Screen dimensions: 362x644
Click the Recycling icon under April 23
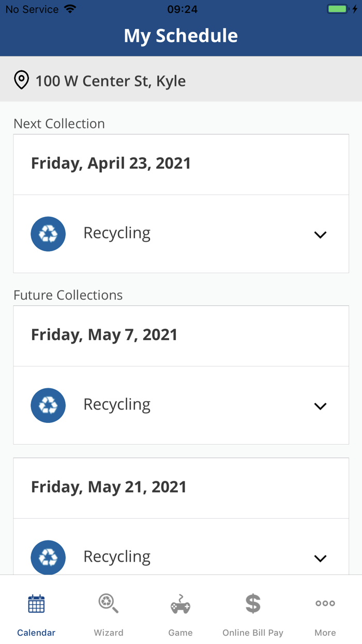48,234
